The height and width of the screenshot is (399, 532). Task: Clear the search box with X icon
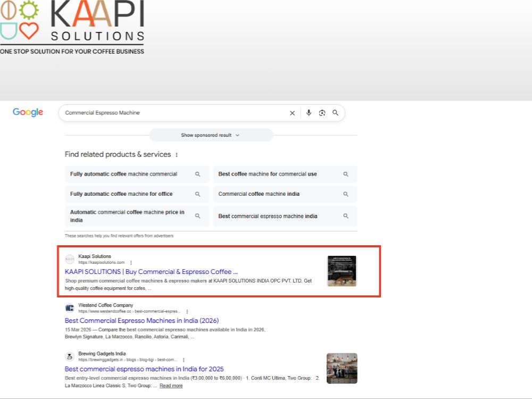pyautogui.click(x=292, y=113)
